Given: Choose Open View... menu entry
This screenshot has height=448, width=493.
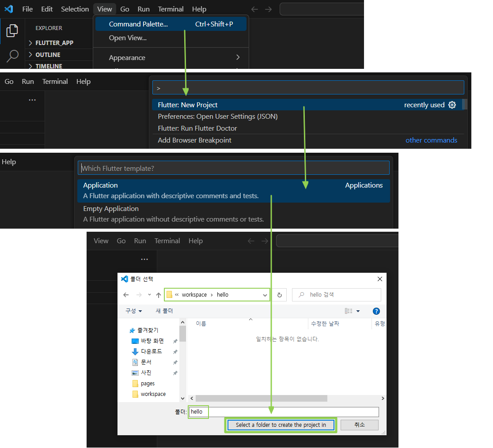Looking at the screenshot, I should (171, 38).
